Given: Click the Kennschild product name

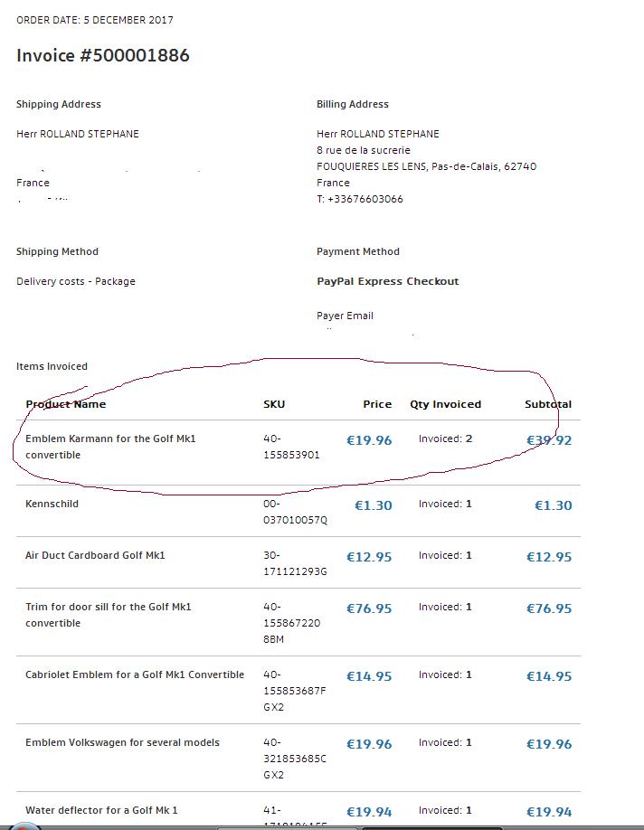Looking at the screenshot, I should click(x=52, y=504).
